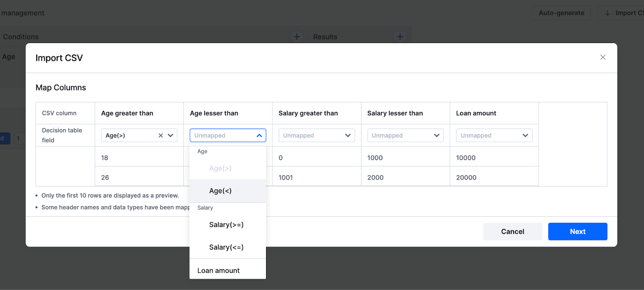Image resolution: width=644 pixels, height=290 pixels.
Task: Click the CSV column row label
Action: [x=59, y=113]
